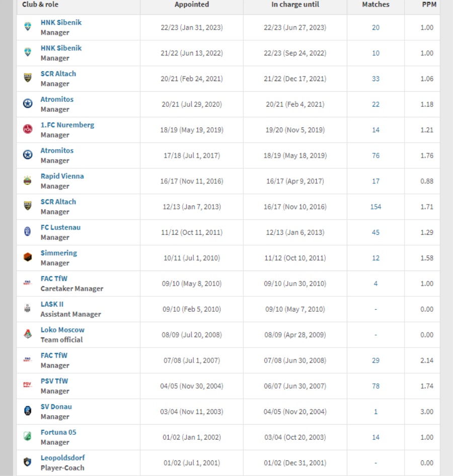Click the Fortuna 05 green crest
This screenshot has height=476, width=453.
28,437
